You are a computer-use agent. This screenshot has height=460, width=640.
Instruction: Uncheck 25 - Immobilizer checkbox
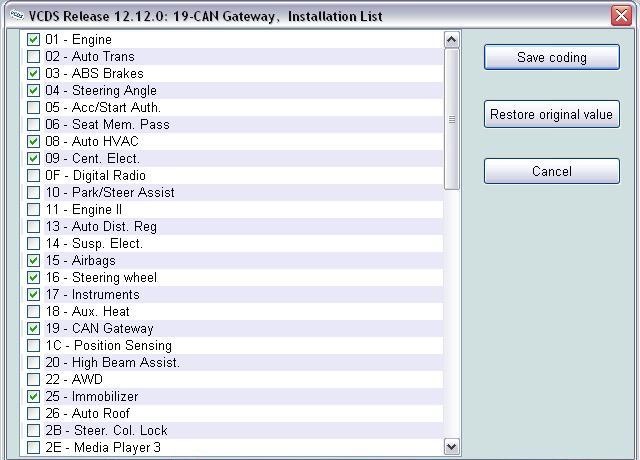tap(33, 397)
